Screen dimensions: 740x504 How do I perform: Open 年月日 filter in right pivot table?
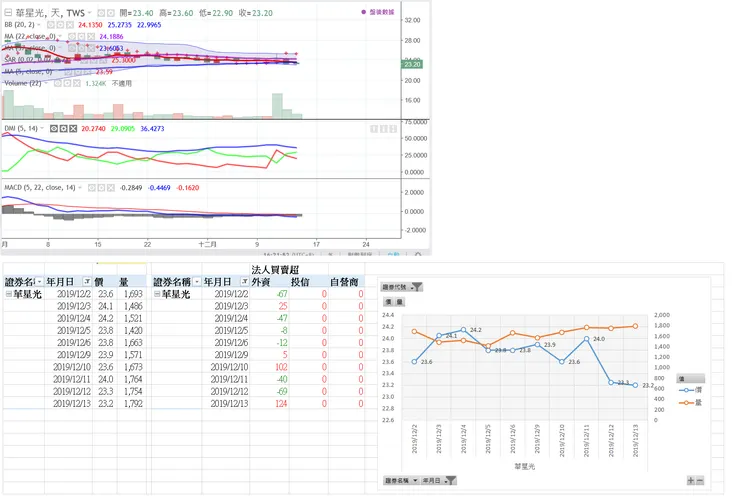click(244, 282)
